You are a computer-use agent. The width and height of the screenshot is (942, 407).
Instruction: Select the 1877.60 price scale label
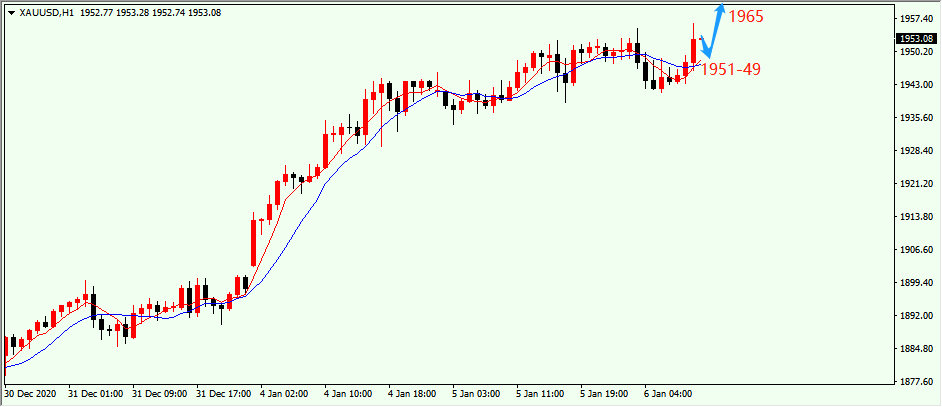(916, 381)
